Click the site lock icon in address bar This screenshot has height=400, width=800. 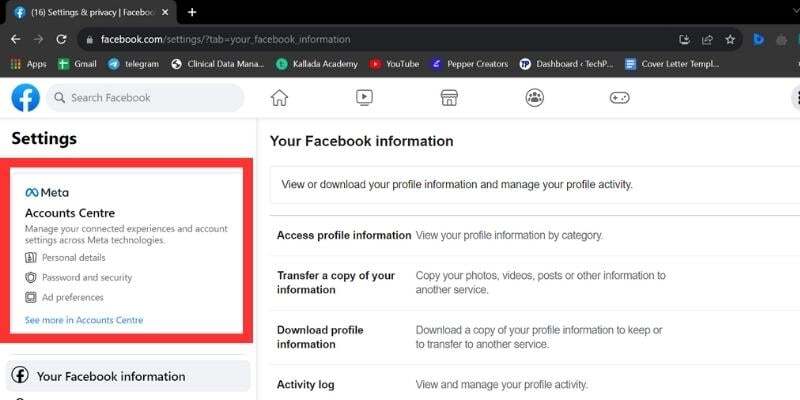[x=90, y=39]
